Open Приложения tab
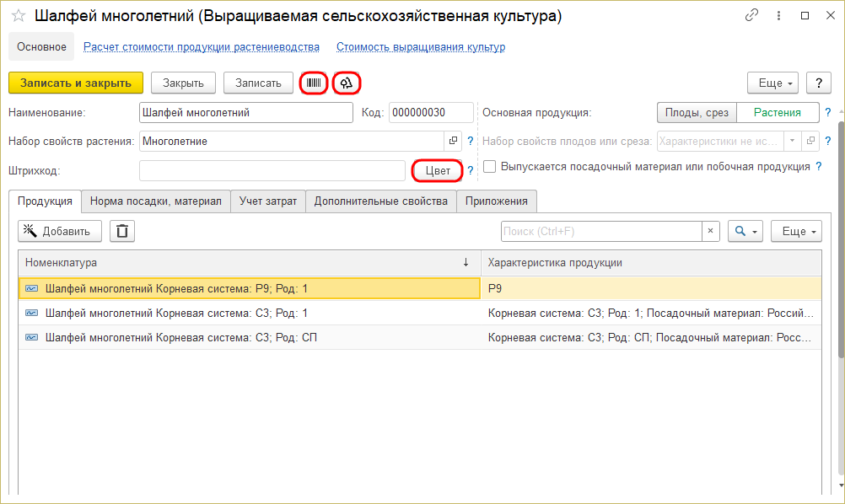Image resolution: width=845 pixels, height=504 pixels. click(497, 201)
